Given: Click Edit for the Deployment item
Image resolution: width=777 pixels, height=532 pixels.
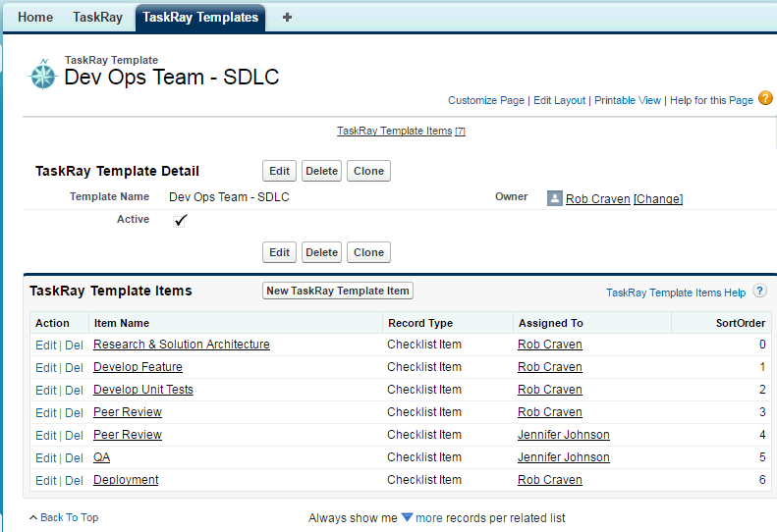Looking at the screenshot, I should point(45,481).
